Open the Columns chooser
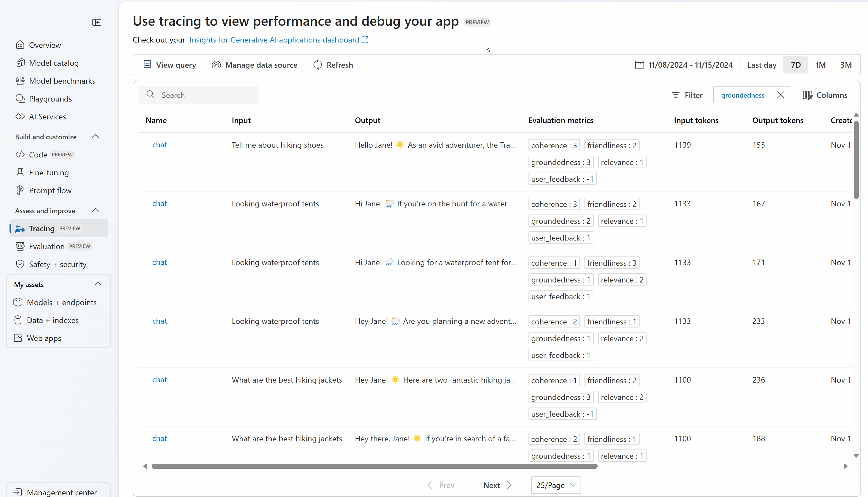The width and height of the screenshot is (868, 497). click(825, 95)
